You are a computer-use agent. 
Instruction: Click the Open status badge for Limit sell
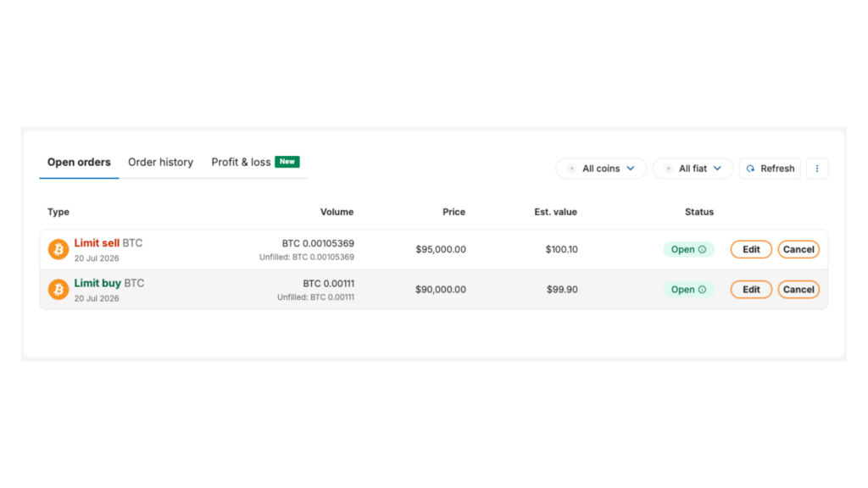coord(688,250)
